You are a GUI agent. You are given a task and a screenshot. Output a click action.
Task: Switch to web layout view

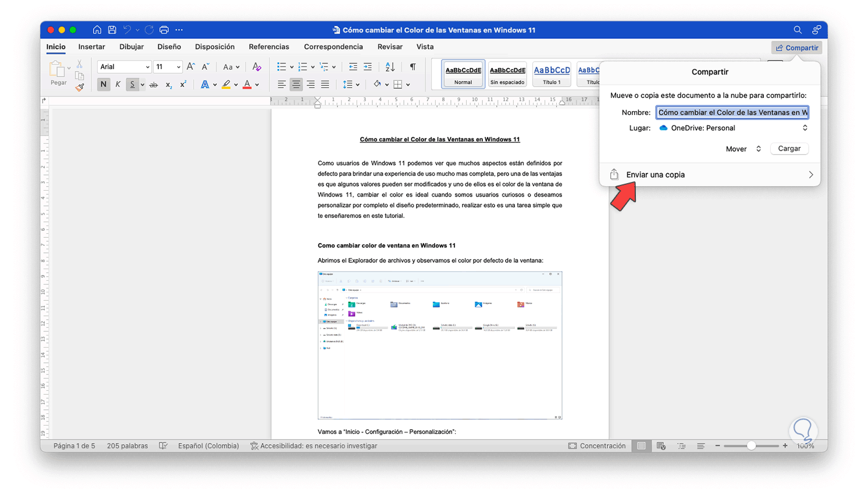661,446
